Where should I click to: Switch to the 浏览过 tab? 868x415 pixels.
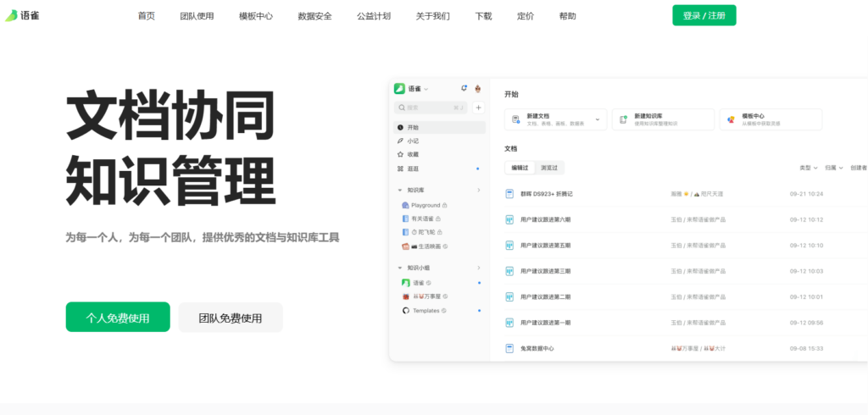[549, 168]
